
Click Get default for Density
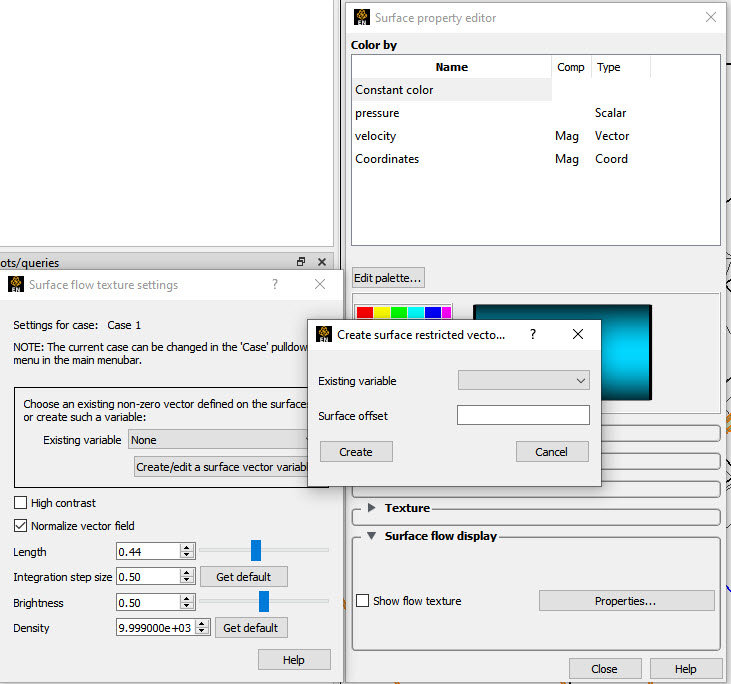point(251,628)
